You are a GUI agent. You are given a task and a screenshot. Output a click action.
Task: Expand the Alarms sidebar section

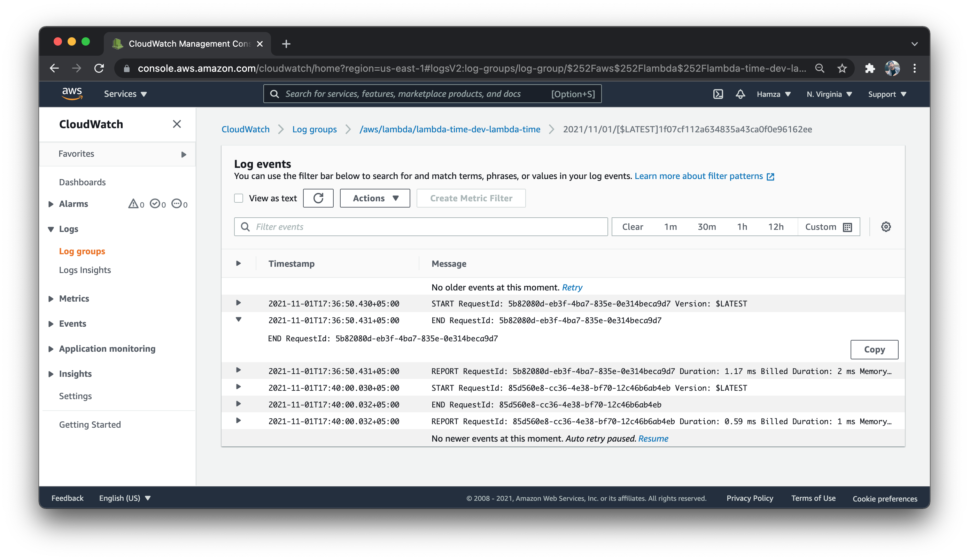[51, 204]
